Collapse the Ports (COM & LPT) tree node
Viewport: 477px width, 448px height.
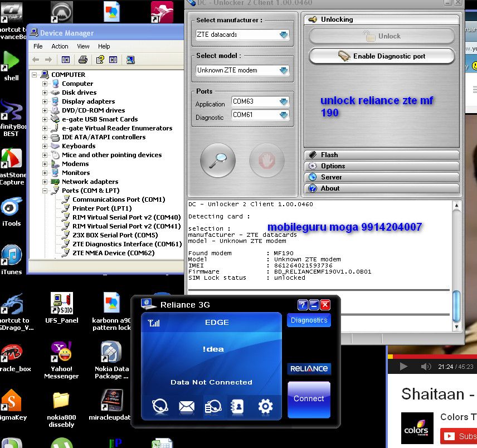pos(45,191)
